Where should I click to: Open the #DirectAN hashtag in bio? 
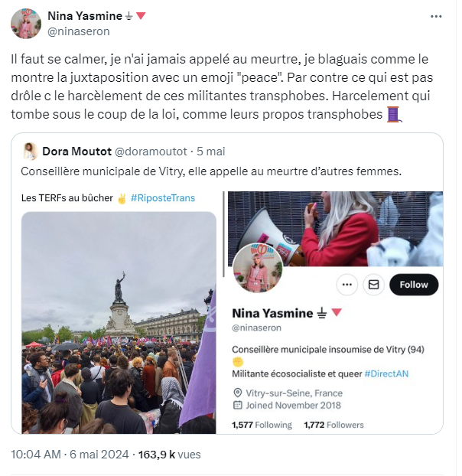[386, 373]
